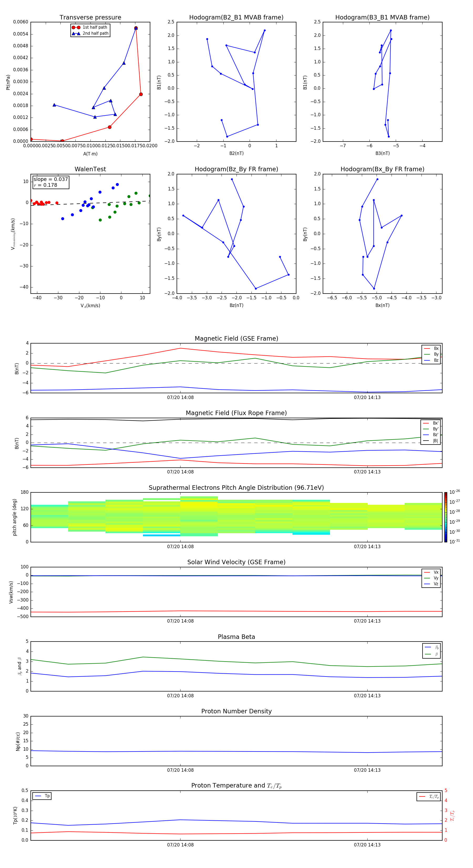Click 'Solar Wind Velocity (GSE Frame)' title
The image size is (473, 868).
[236, 562]
